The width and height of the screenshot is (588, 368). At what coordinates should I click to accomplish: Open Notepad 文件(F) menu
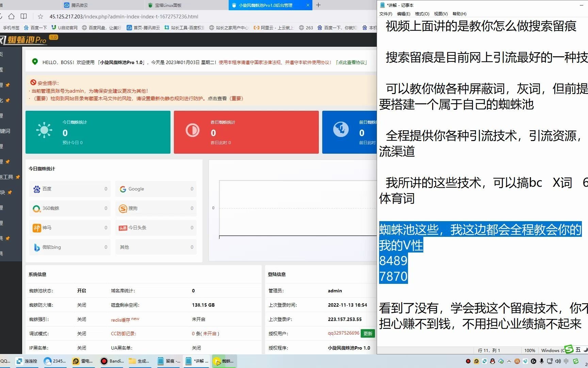click(x=386, y=14)
